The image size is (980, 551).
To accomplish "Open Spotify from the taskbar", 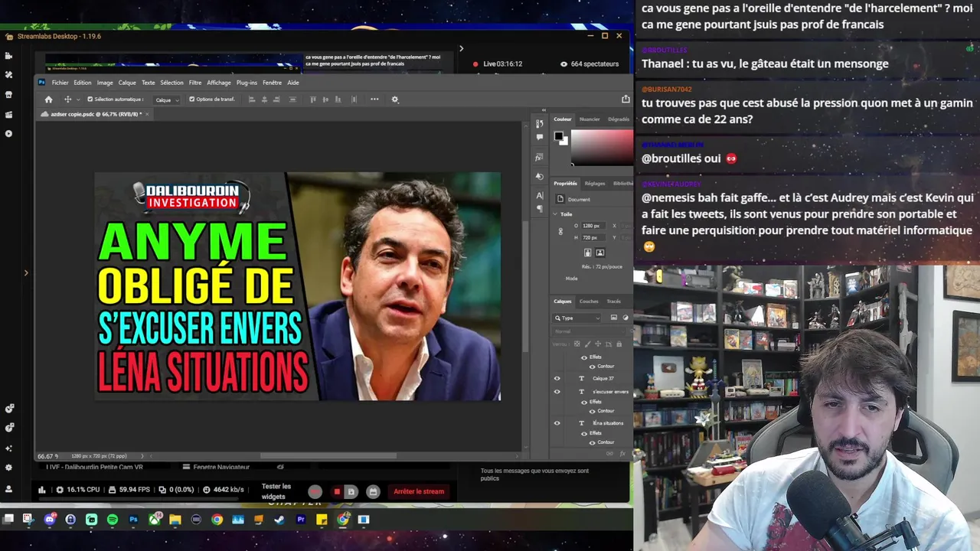I will click(x=113, y=520).
